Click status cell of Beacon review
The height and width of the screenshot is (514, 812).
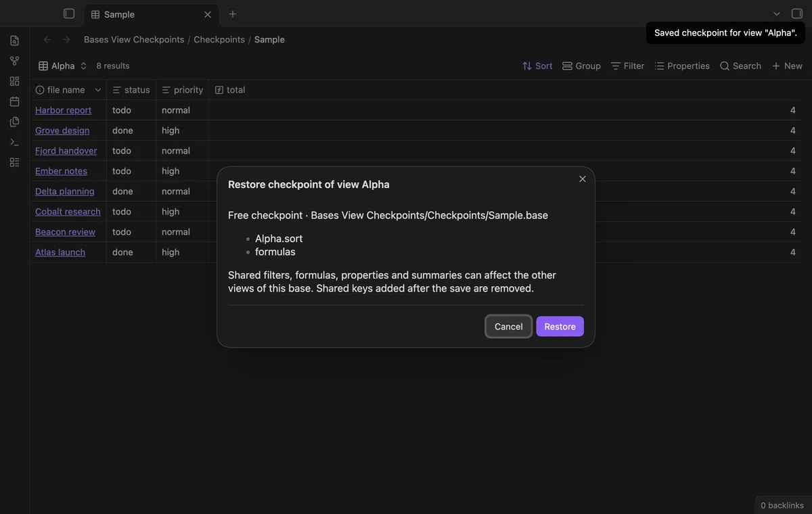tap(131, 232)
